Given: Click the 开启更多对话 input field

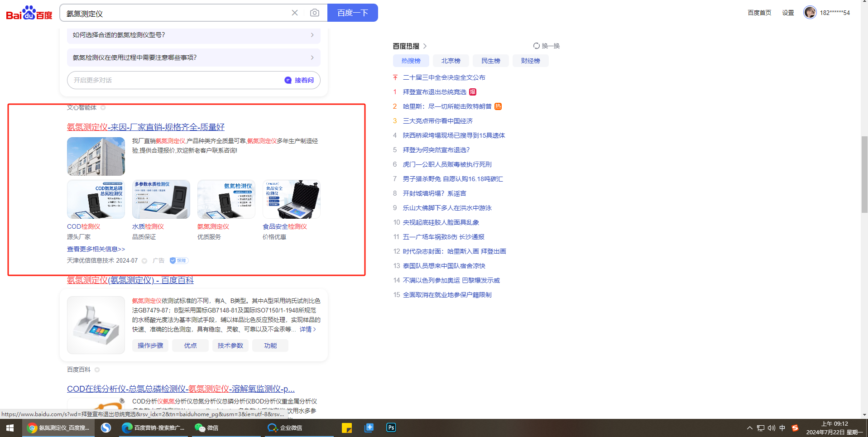Looking at the screenshot, I should (x=174, y=80).
